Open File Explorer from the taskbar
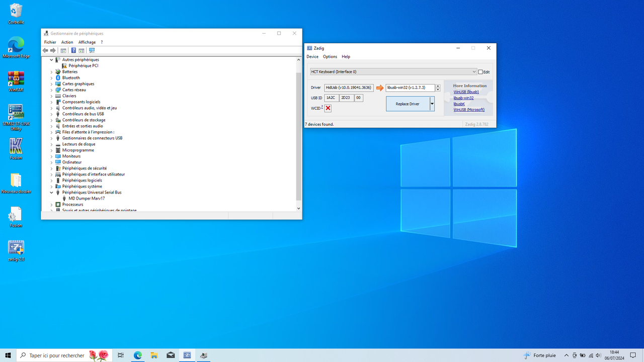The height and width of the screenshot is (362, 644). pyautogui.click(x=154, y=355)
